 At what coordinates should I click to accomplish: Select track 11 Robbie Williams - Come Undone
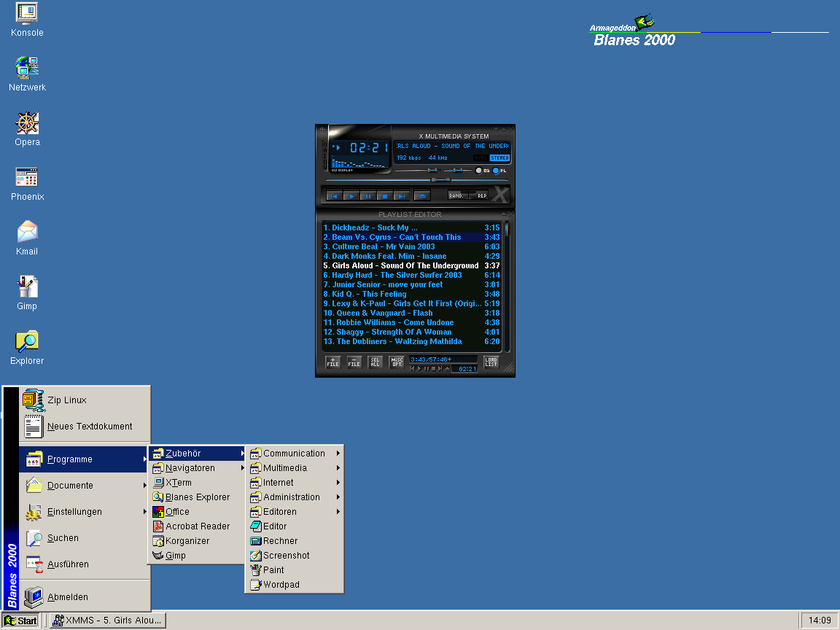(411, 322)
